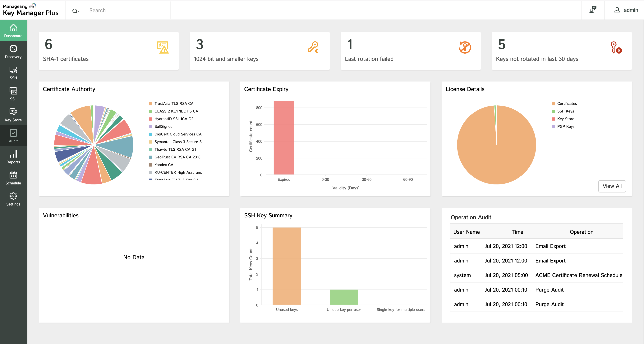Open the SSH section
Image resolution: width=644 pixels, height=344 pixels.
point(13,72)
